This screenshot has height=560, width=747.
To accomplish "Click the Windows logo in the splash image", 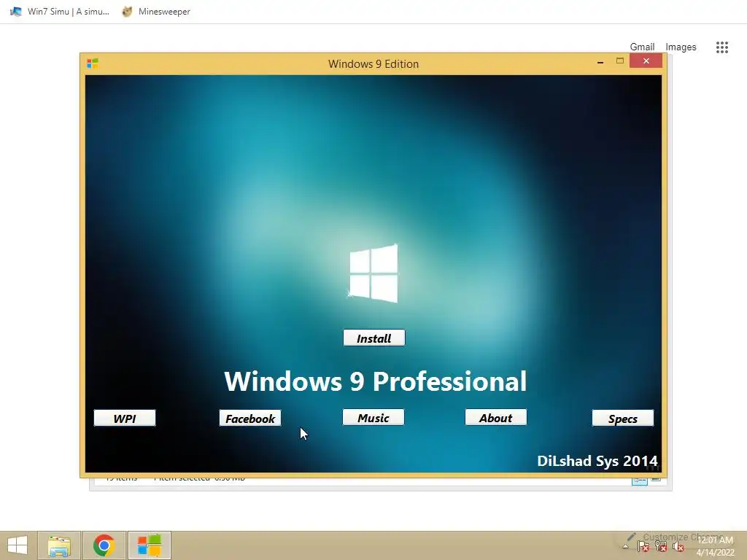I will click(x=373, y=273).
